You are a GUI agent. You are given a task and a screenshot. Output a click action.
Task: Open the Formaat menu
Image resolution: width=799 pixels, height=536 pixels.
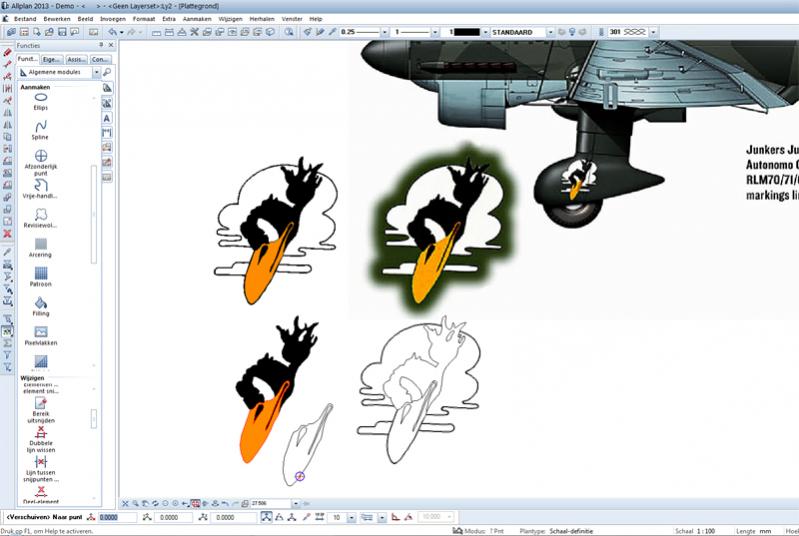(144, 19)
